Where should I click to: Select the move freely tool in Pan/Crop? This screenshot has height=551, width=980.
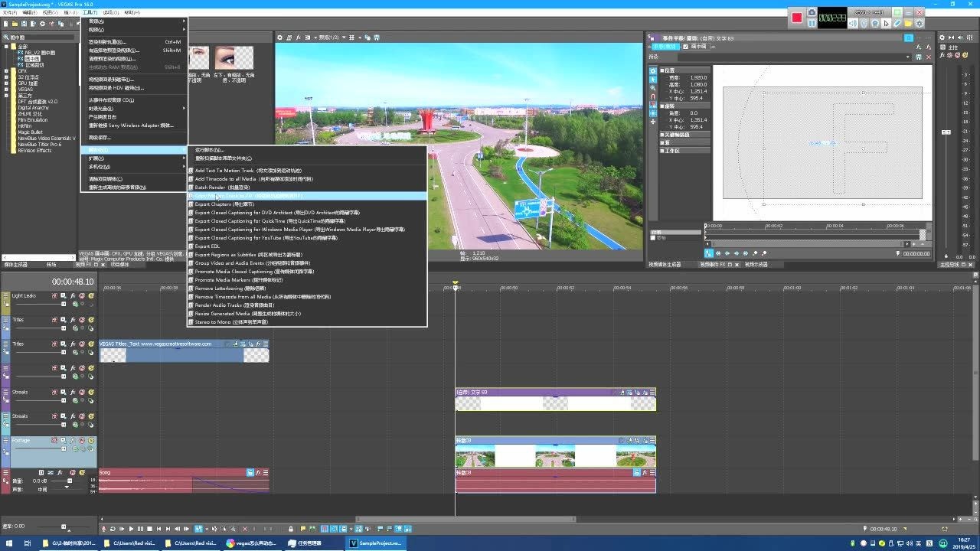pyautogui.click(x=653, y=122)
